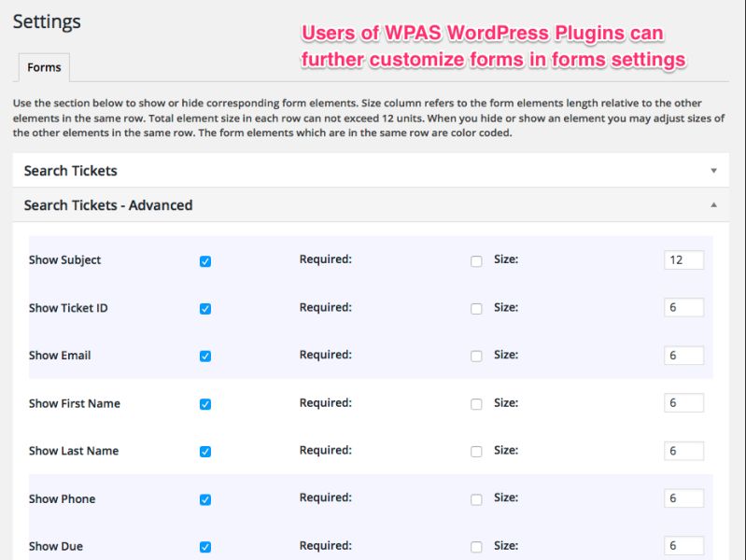Click the Show Due label

pos(56,546)
